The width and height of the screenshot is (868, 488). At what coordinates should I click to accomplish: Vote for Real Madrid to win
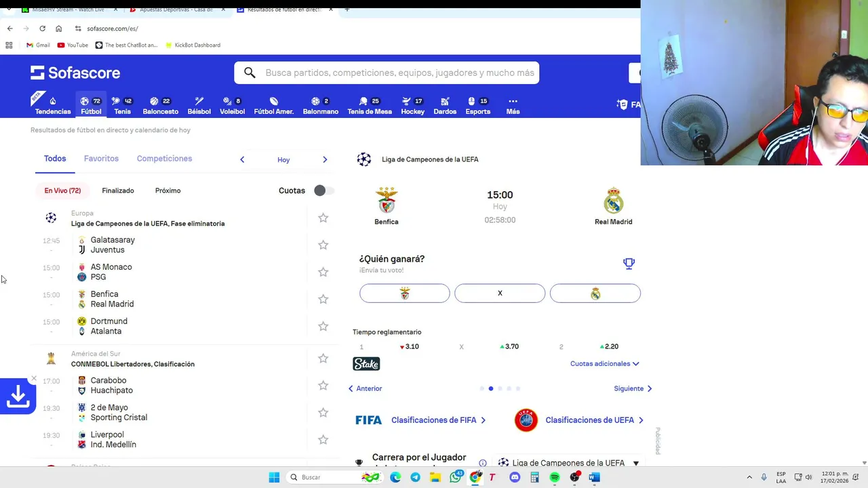tap(595, 293)
